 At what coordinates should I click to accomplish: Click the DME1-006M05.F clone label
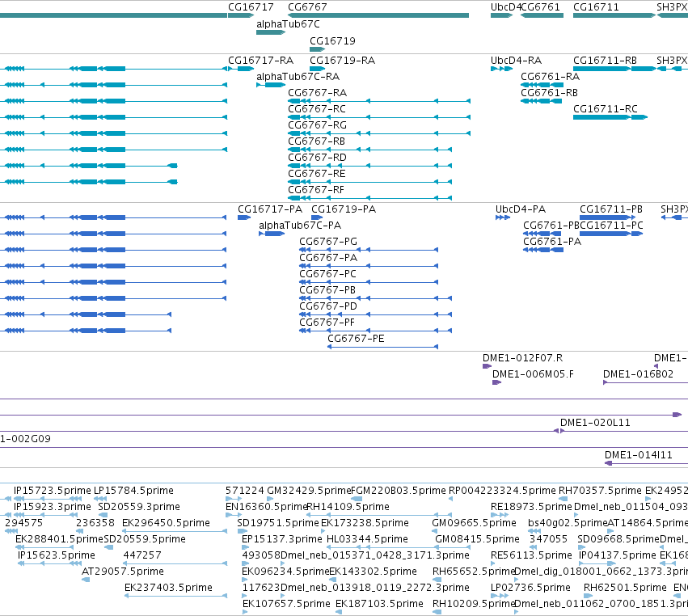tap(533, 373)
